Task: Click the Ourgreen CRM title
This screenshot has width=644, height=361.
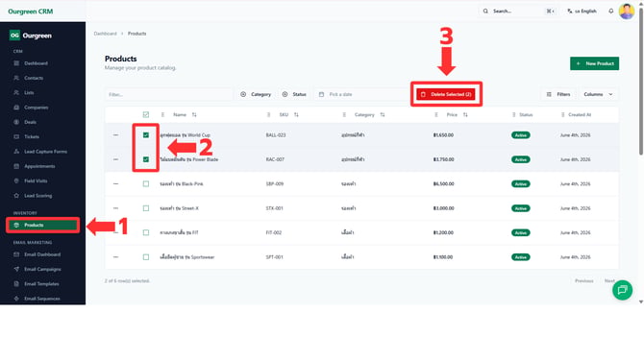Action: tap(31, 12)
